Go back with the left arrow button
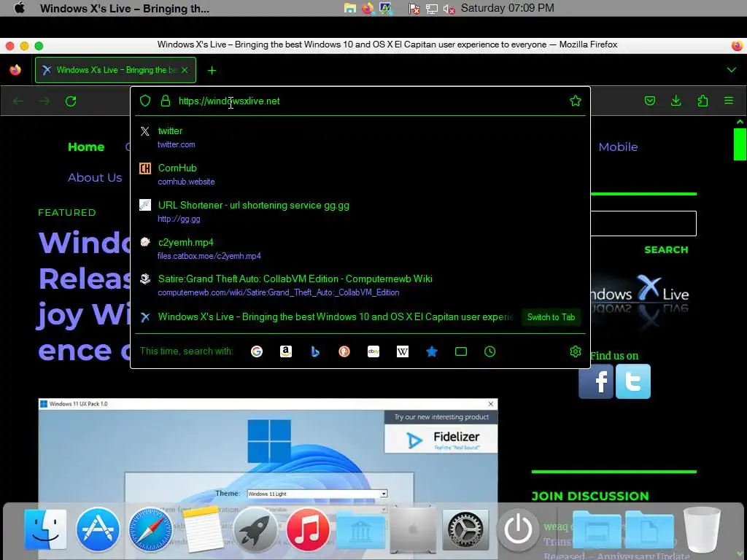747x560 pixels. [18, 101]
